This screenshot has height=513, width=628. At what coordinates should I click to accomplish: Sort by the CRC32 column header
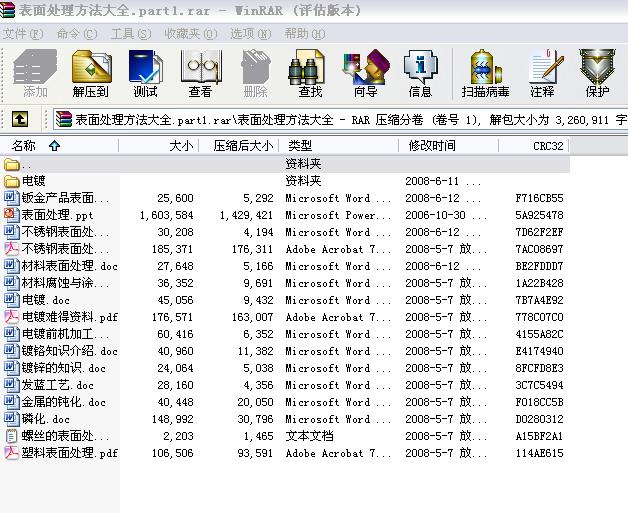pyautogui.click(x=534, y=145)
